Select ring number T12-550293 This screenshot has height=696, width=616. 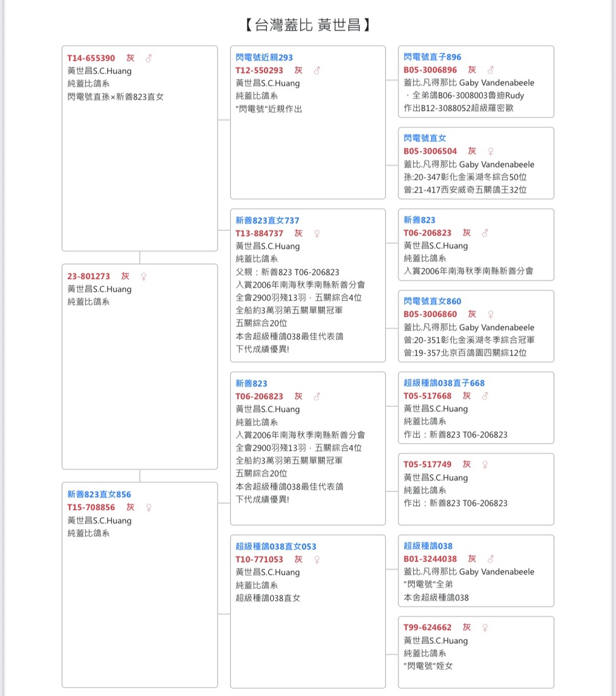click(x=259, y=71)
